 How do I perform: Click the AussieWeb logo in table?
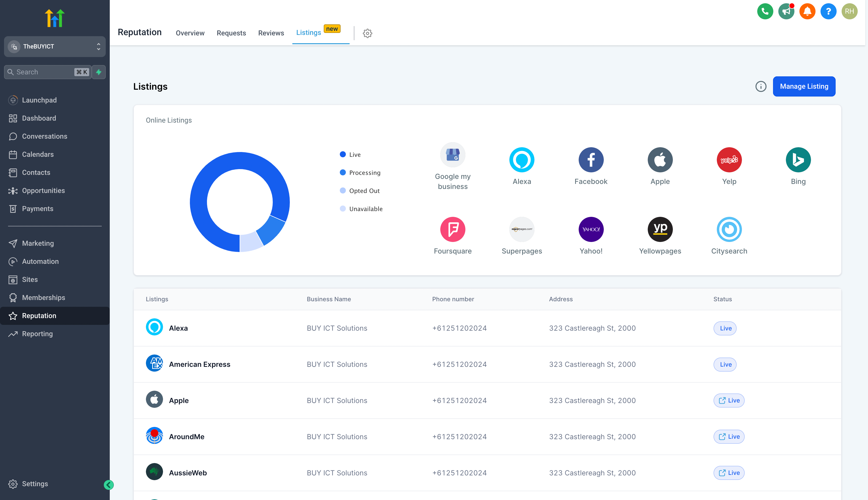[x=154, y=472]
